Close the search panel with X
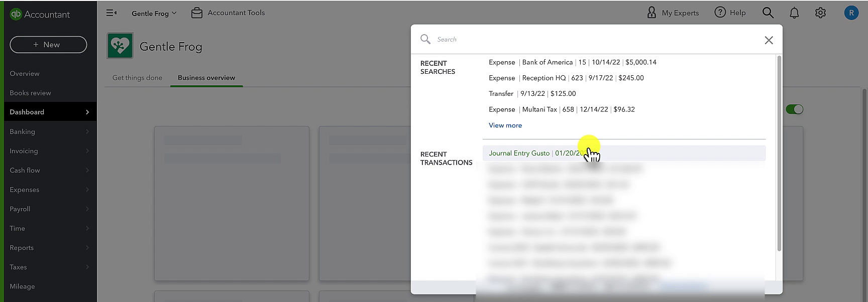 (769, 40)
